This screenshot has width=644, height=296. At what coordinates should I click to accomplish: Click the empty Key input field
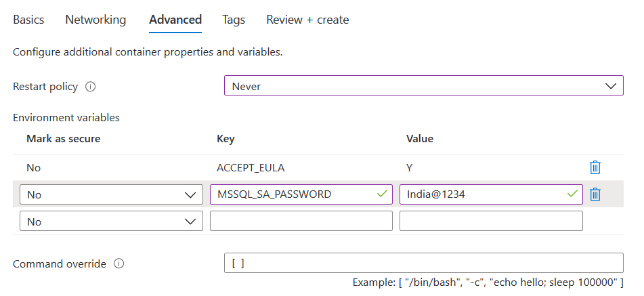(301, 221)
